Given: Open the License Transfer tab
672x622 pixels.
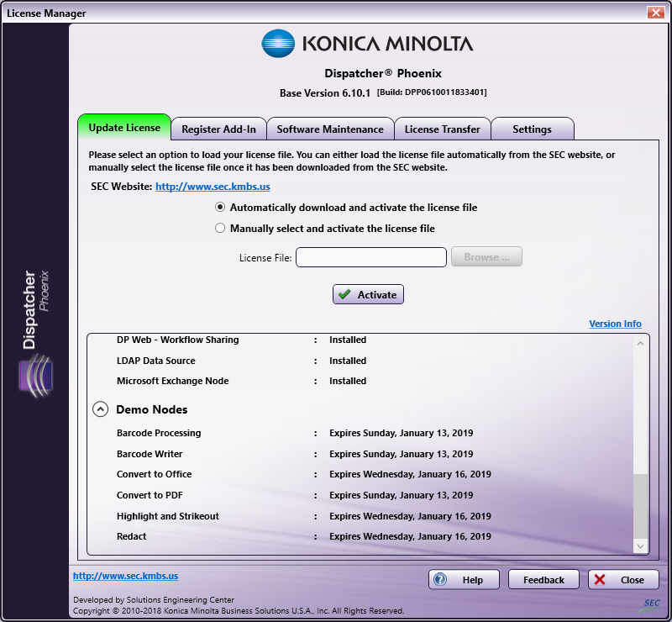Looking at the screenshot, I should 443,129.
